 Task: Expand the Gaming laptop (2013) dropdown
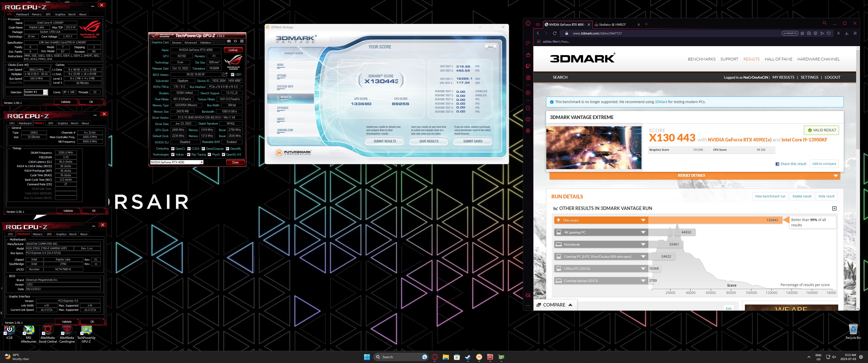[x=643, y=281]
